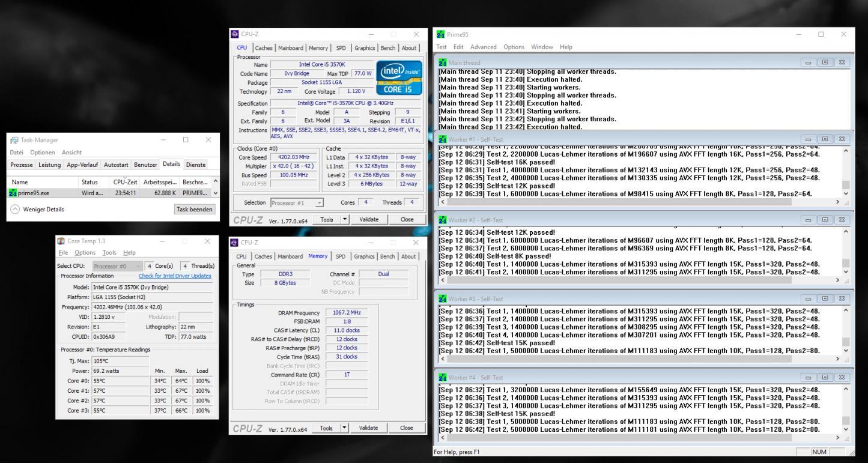The height and width of the screenshot is (463, 868).
Task: Switch to Bench tab in upper CPU-Z
Action: click(387, 48)
